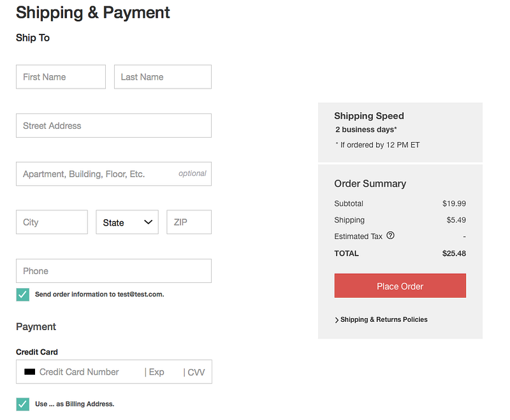Click the Order Summary heading
The width and height of the screenshot is (510, 420).
pyautogui.click(x=370, y=184)
